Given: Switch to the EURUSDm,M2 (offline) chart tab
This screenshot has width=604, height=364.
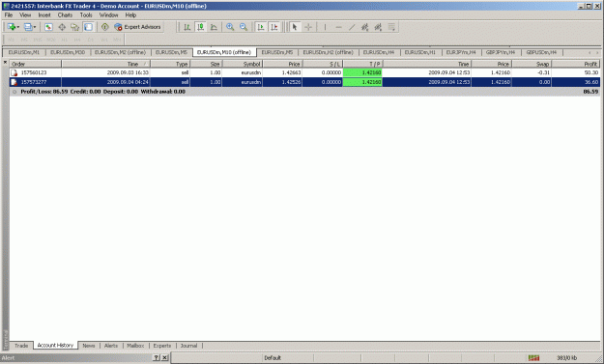Looking at the screenshot, I should point(120,52).
